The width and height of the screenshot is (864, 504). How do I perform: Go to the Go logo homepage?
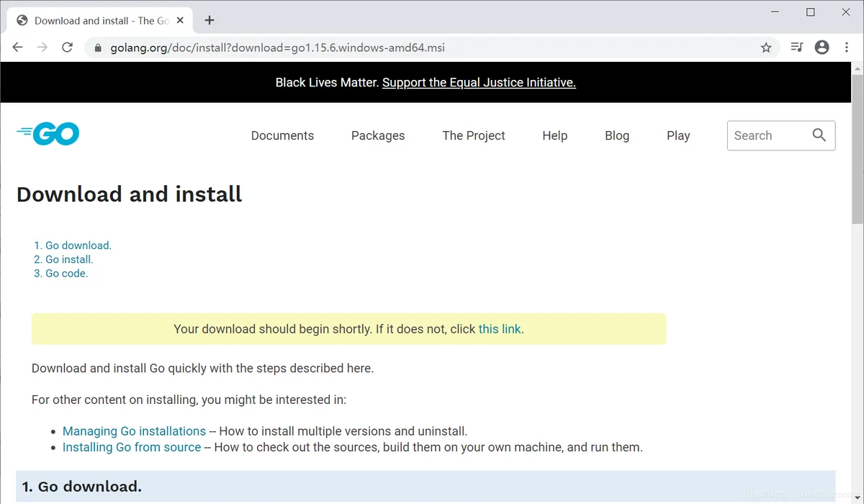click(48, 134)
